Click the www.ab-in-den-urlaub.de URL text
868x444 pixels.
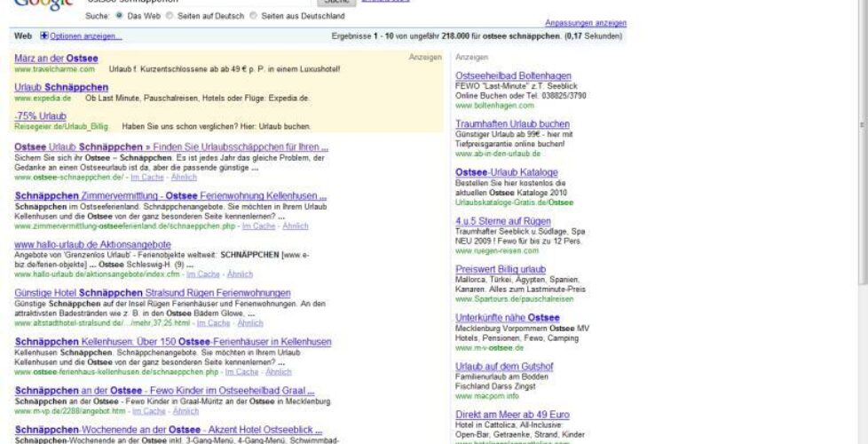coord(498,154)
